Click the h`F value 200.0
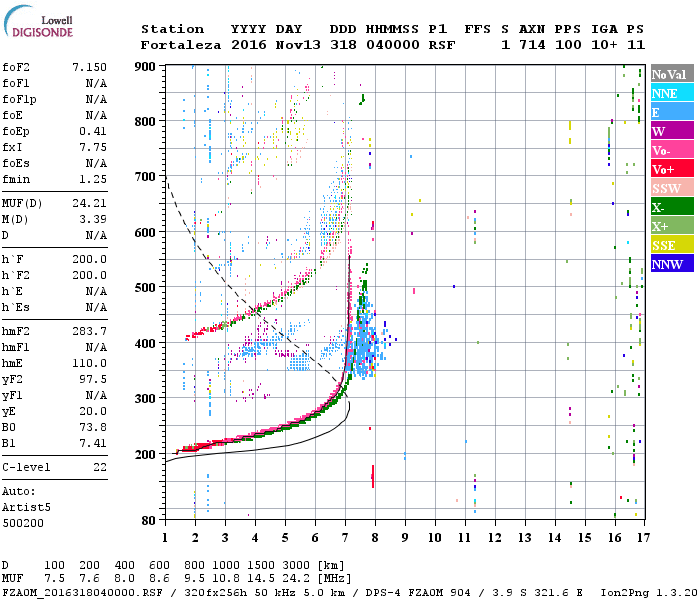Viewport: 700px width, 600px height. pos(89,259)
